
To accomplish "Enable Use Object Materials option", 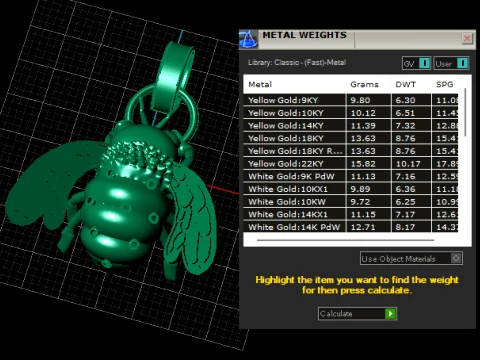I will [411, 258].
